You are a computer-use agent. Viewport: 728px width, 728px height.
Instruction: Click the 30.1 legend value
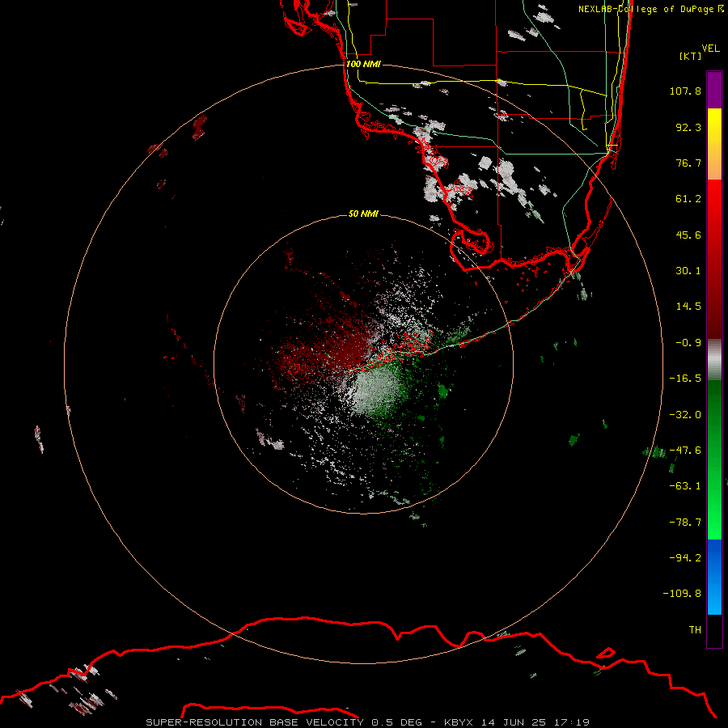coord(688,271)
